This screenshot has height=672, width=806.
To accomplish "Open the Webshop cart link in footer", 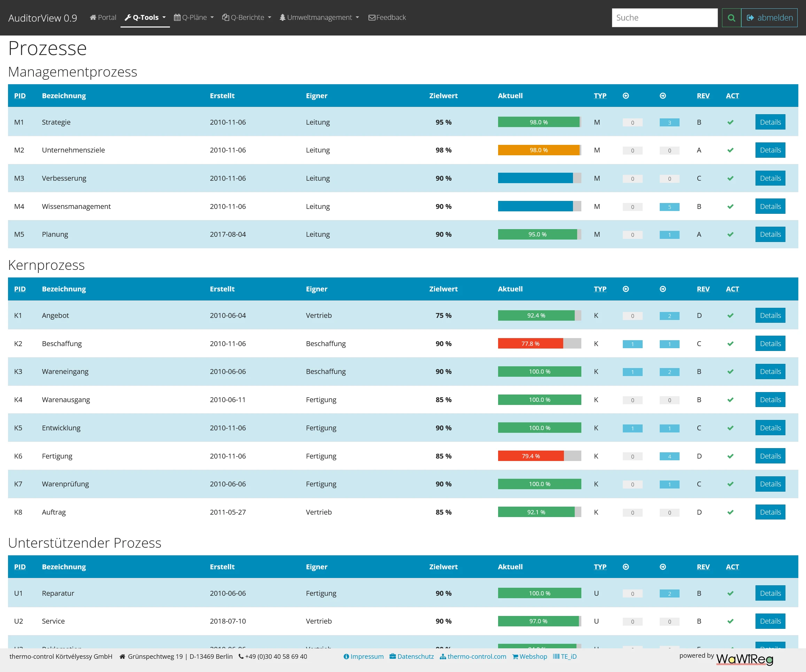I will [530, 656].
